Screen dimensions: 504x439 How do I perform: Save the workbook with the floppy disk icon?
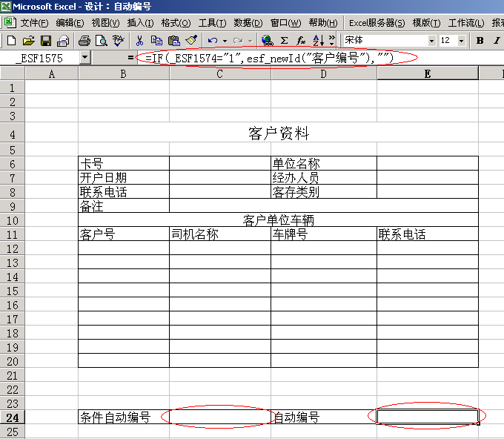(46, 41)
